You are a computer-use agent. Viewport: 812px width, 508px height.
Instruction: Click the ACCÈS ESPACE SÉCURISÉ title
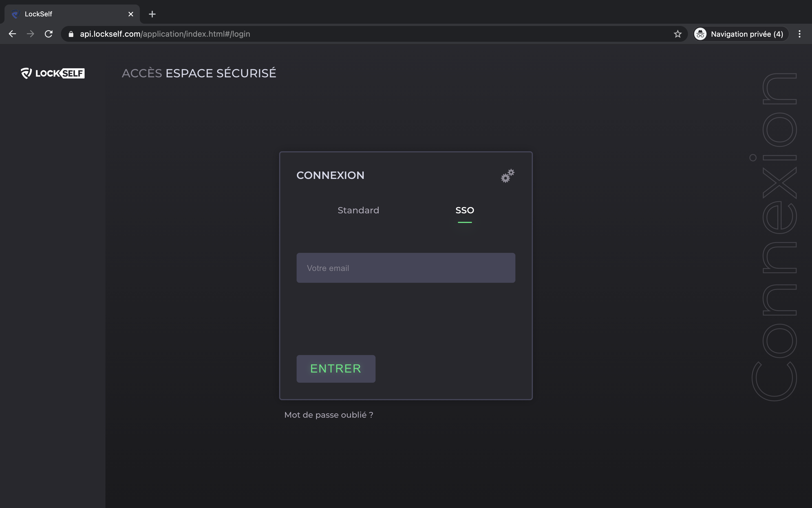pos(199,73)
